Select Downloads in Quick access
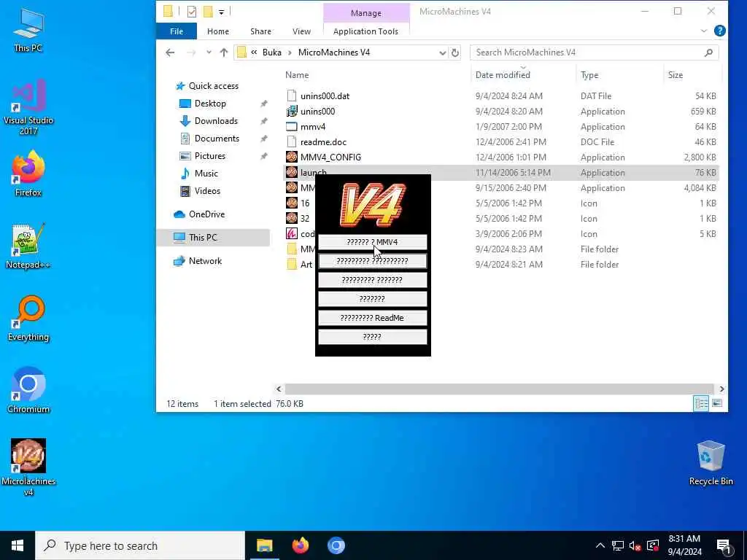This screenshot has height=560, width=747. click(216, 121)
